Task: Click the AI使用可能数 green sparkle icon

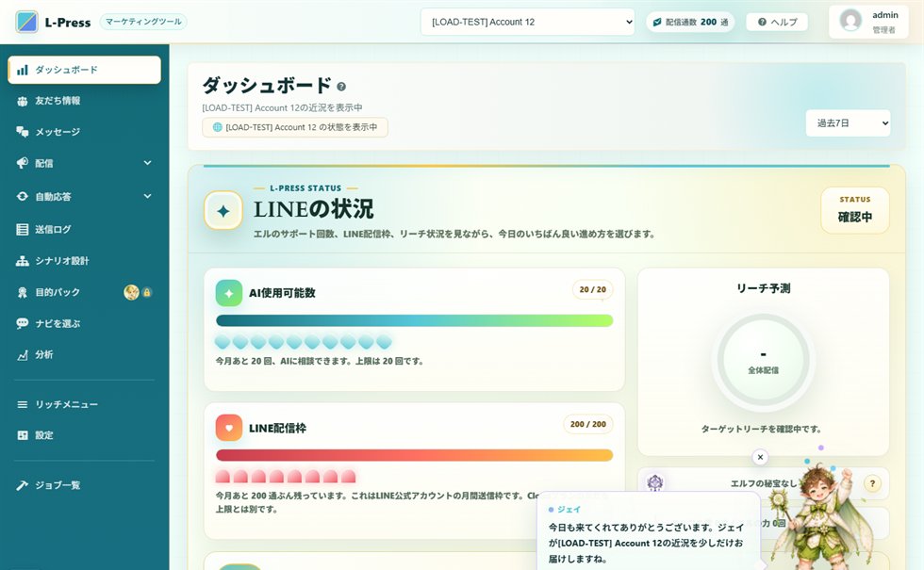Action: pyautogui.click(x=228, y=293)
